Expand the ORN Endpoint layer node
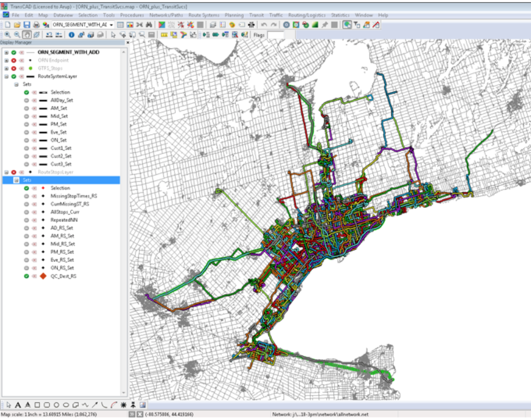This screenshot has height=420, width=531. 6,60
